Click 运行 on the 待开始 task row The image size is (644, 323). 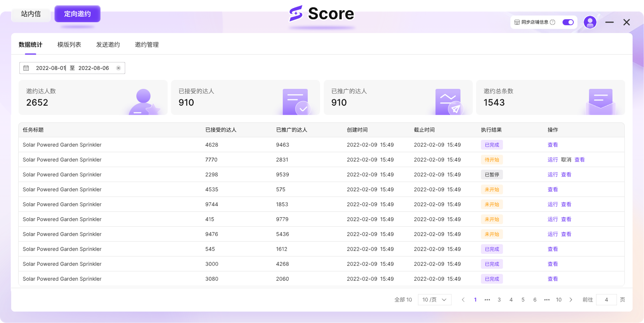553,159
